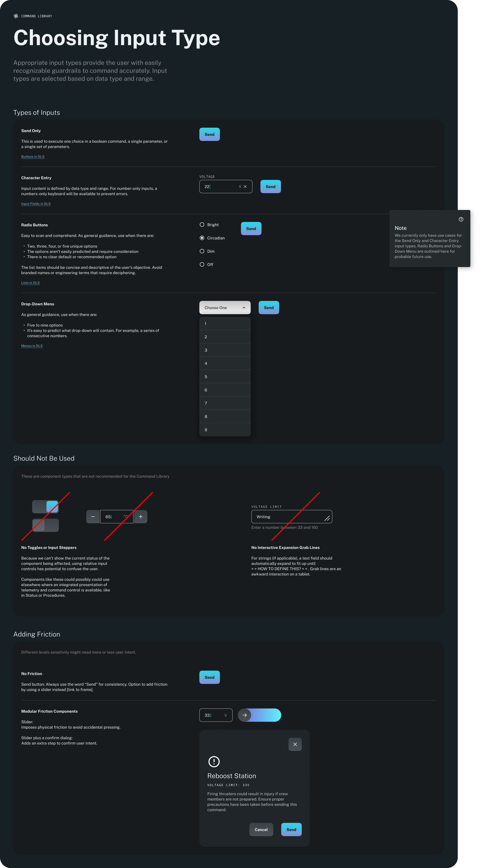The image size is (481, 868).
Task: Click the minus stepper icon
Action: [93, 517]
